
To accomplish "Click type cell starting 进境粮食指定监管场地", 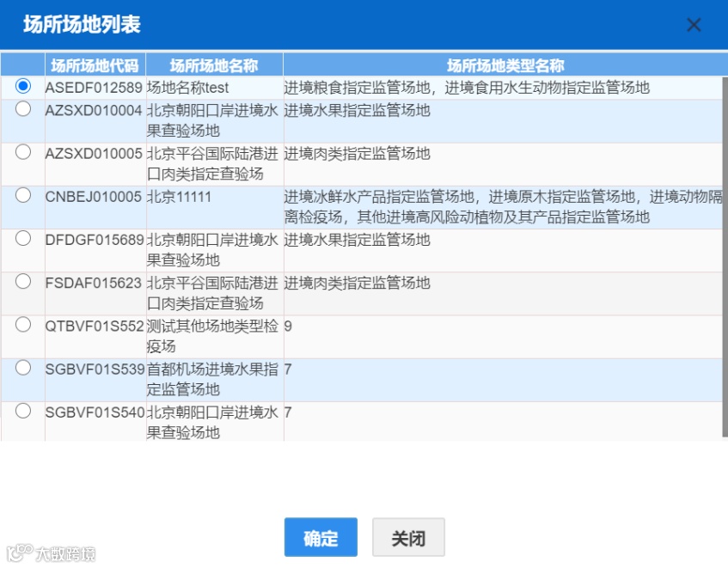I will tap(503, 88).
